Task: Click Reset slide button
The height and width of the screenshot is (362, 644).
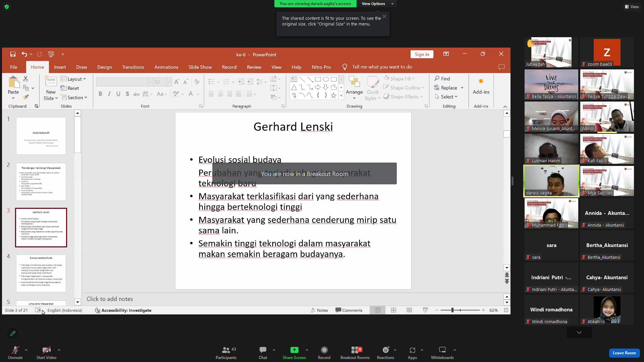Action: point(70,88)
